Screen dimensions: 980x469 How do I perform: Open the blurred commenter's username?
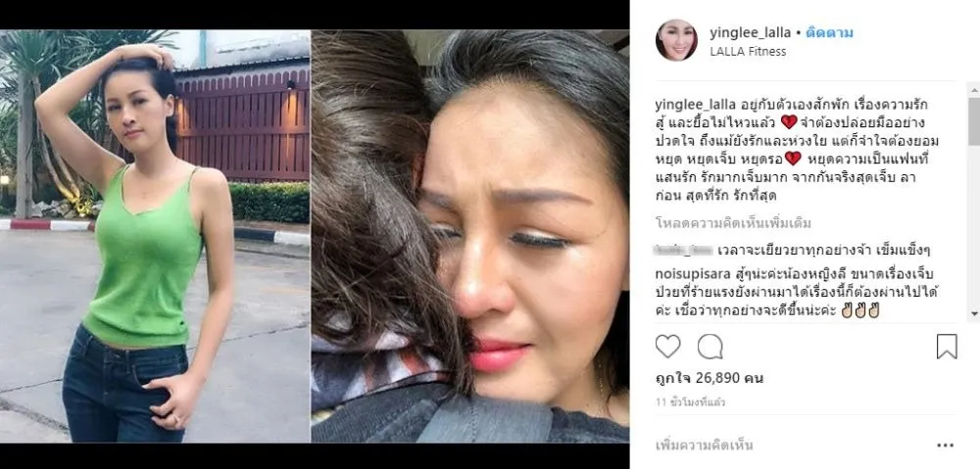684,251
